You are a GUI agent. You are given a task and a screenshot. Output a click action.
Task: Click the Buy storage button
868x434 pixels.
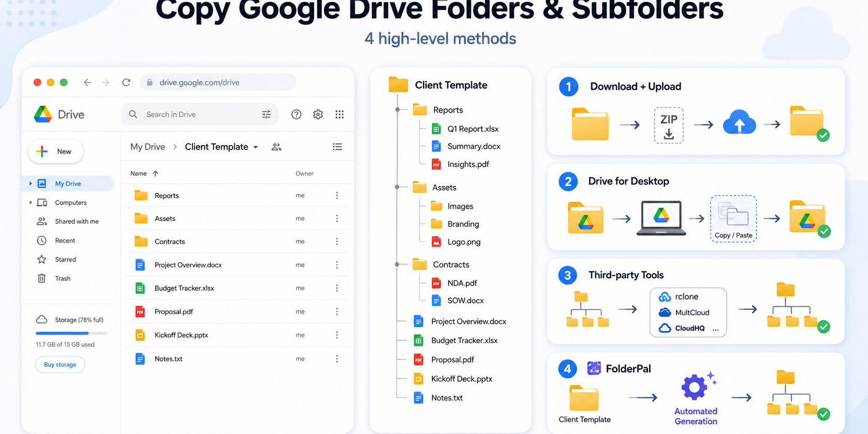point(60,364)
